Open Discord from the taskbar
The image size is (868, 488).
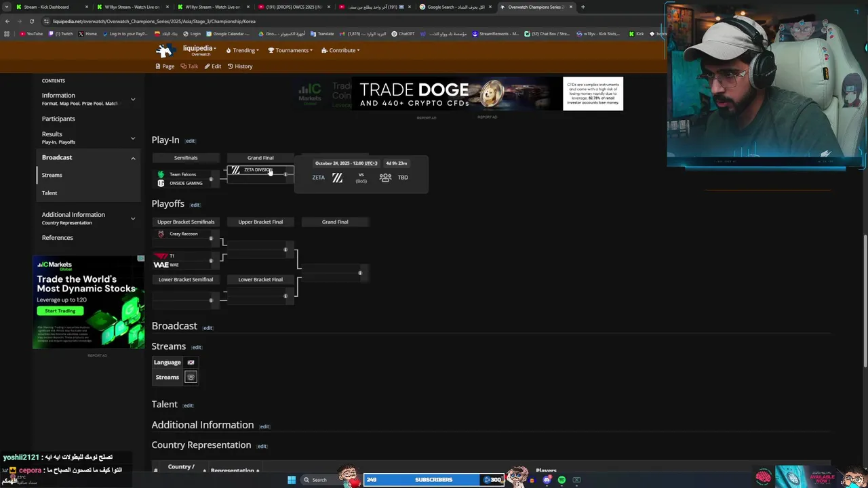(547, 480)
